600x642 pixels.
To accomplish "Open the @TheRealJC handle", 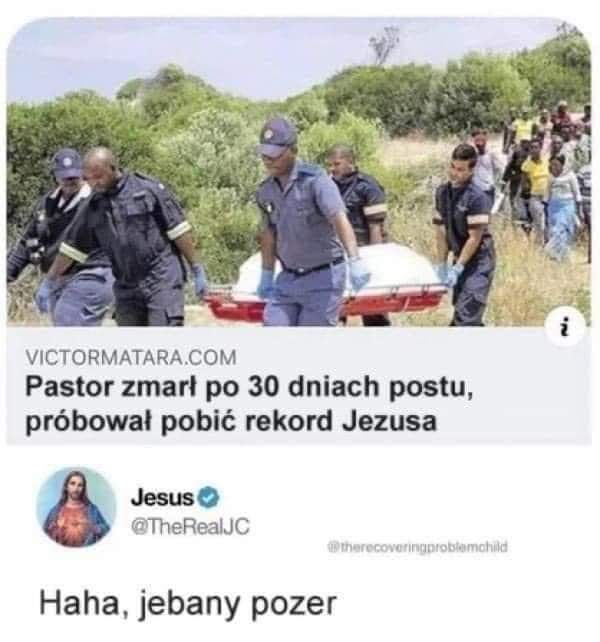I will pyautogui.click(x=190, y=526).
